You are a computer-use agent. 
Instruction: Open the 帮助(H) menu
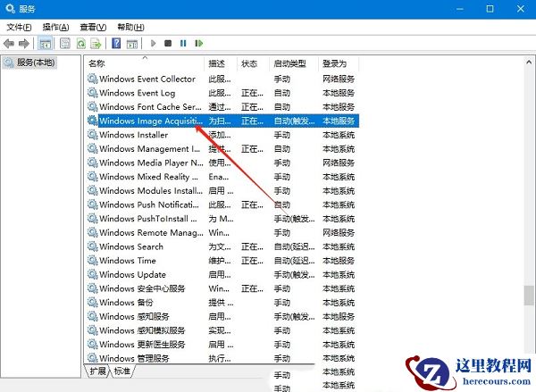click(130, 27)
